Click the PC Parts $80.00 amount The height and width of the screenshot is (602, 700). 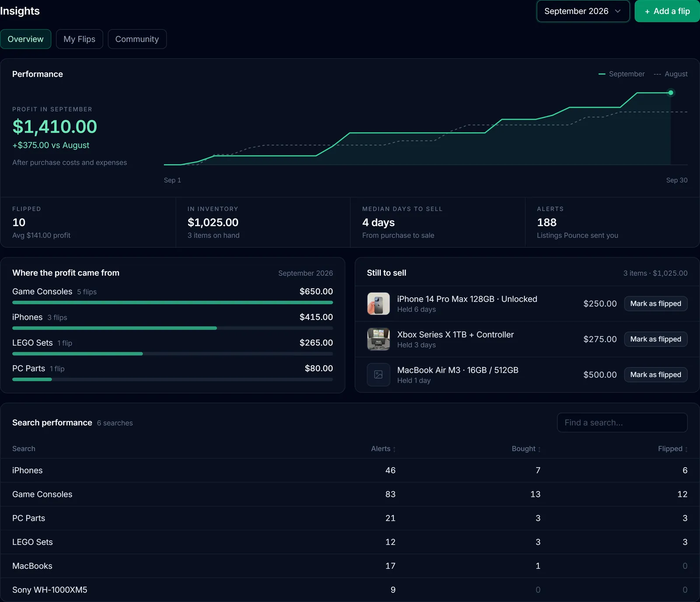(319, 369)
